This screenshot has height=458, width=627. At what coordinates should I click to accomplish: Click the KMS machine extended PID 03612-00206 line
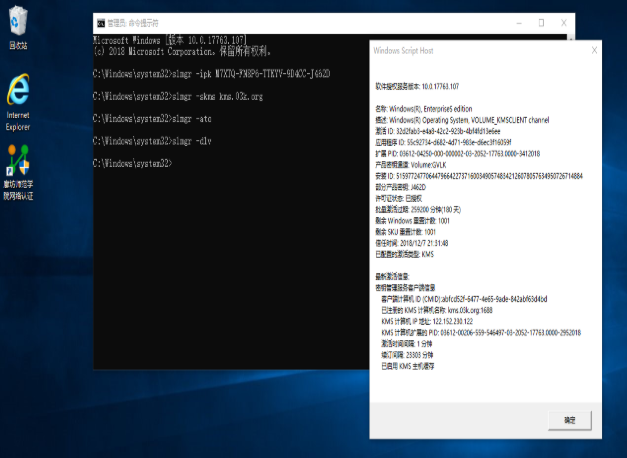pyautogui.click(x=481, y=333)
